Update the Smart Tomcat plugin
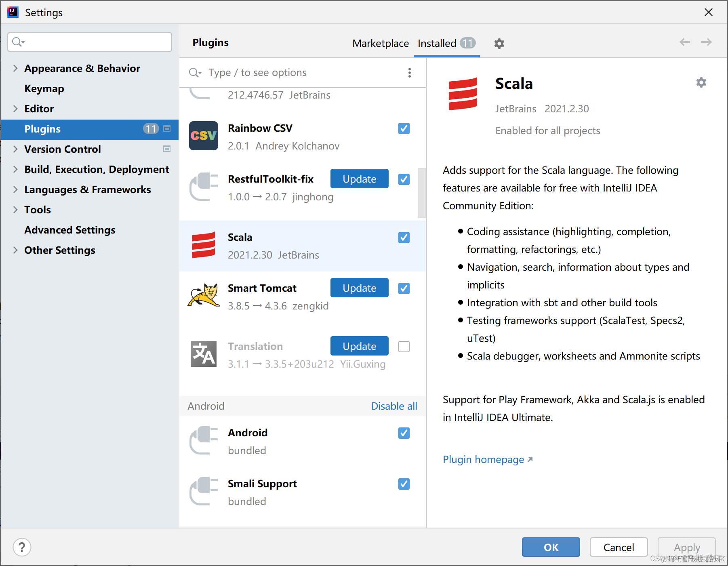 pyautogui.click(x=360, y=288)
